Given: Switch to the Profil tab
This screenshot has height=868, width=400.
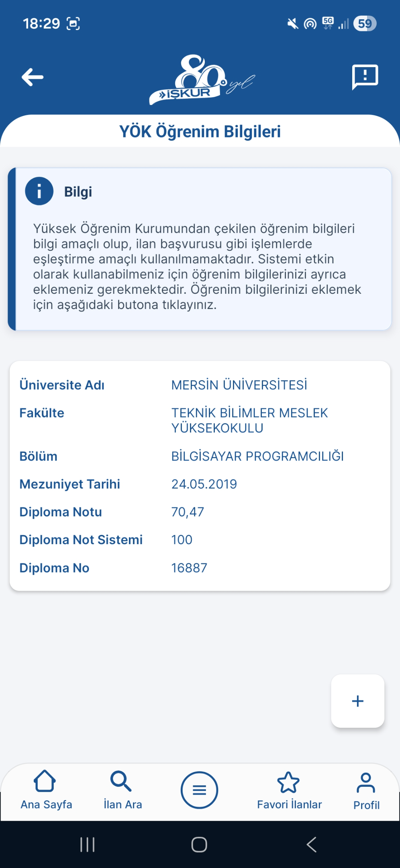Looking at the screenshot, I should (x=366, y=791).
